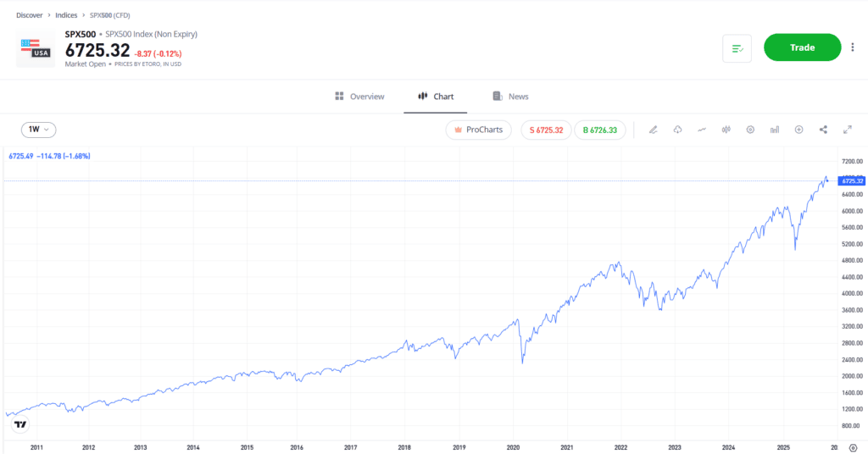The width and height of the screenshot is (868, 454).
Task: Share the chart via share icon
Action: pyautogui.click(x=823, y=130)
